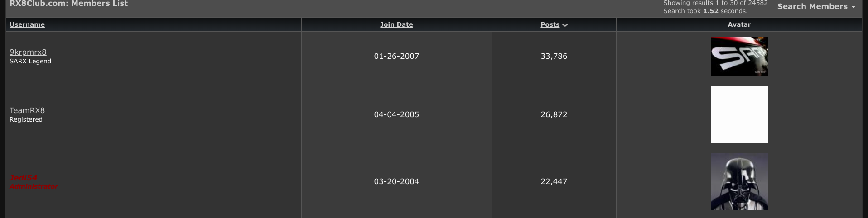Open the 9krpmrx8 user profile

(28, 52)
